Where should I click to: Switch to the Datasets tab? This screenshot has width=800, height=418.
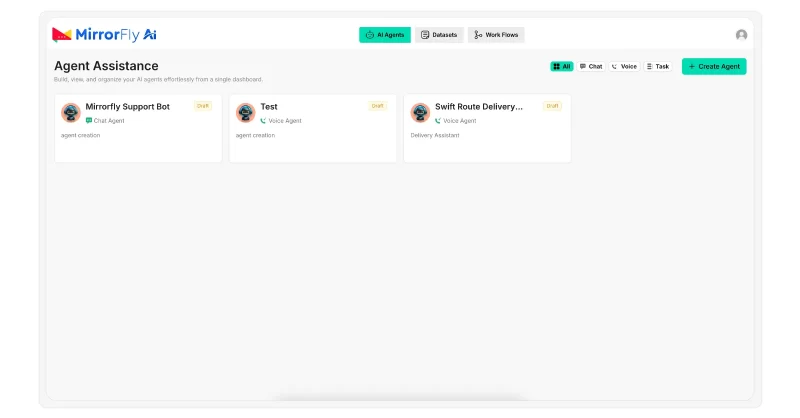[x=439, y=35]
